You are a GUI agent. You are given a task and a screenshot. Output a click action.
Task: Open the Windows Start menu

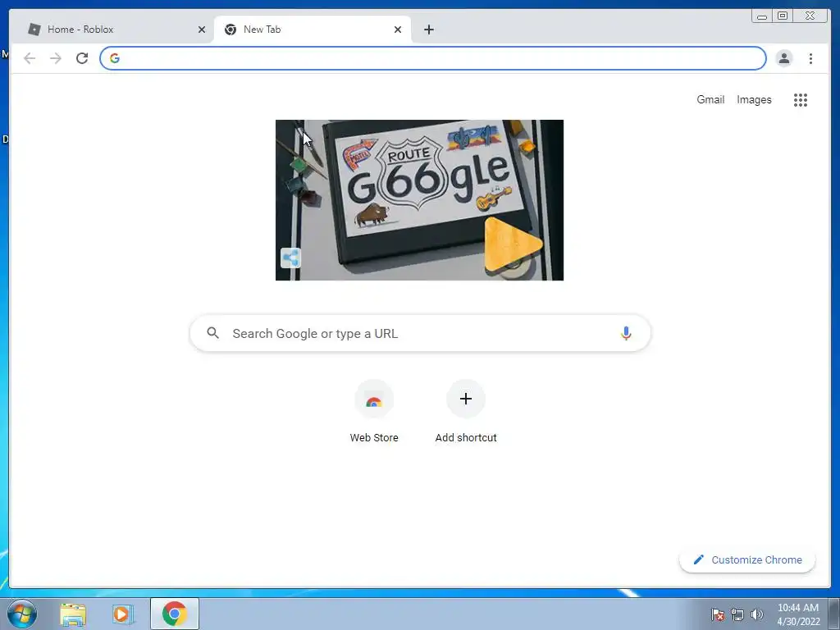[x=22, y=614]
